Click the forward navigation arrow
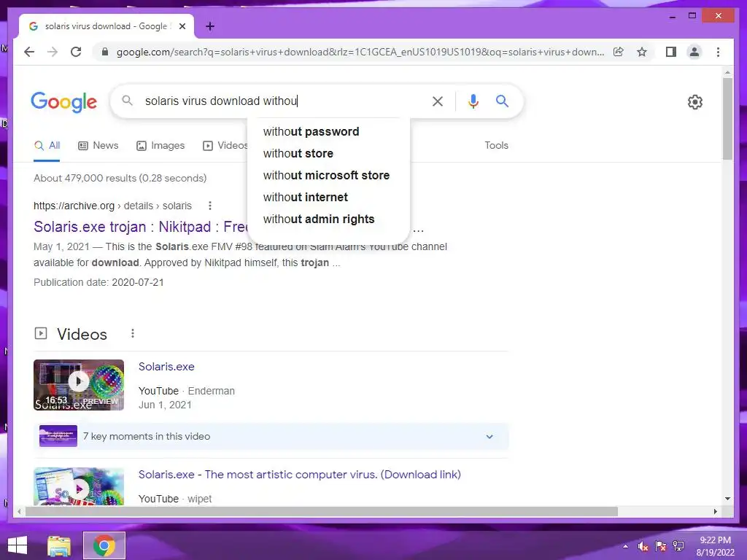The height and width of the screenshot is (560, 747). tap(53, 52)
